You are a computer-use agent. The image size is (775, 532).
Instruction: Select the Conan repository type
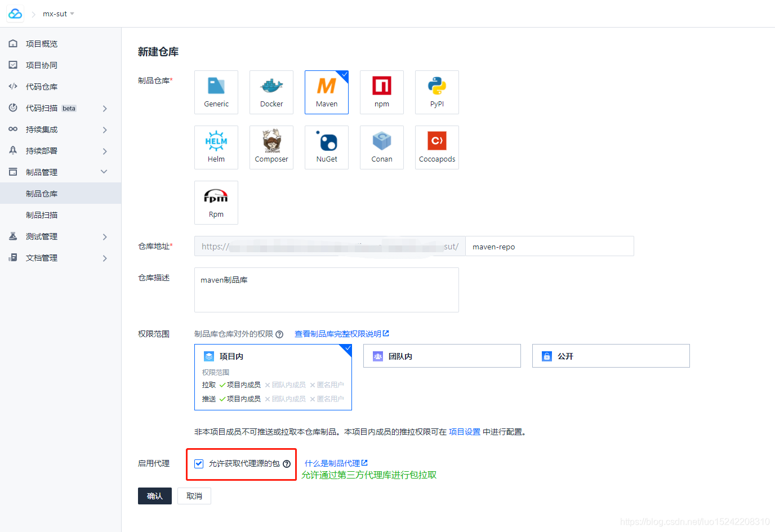tap(382, 147)
